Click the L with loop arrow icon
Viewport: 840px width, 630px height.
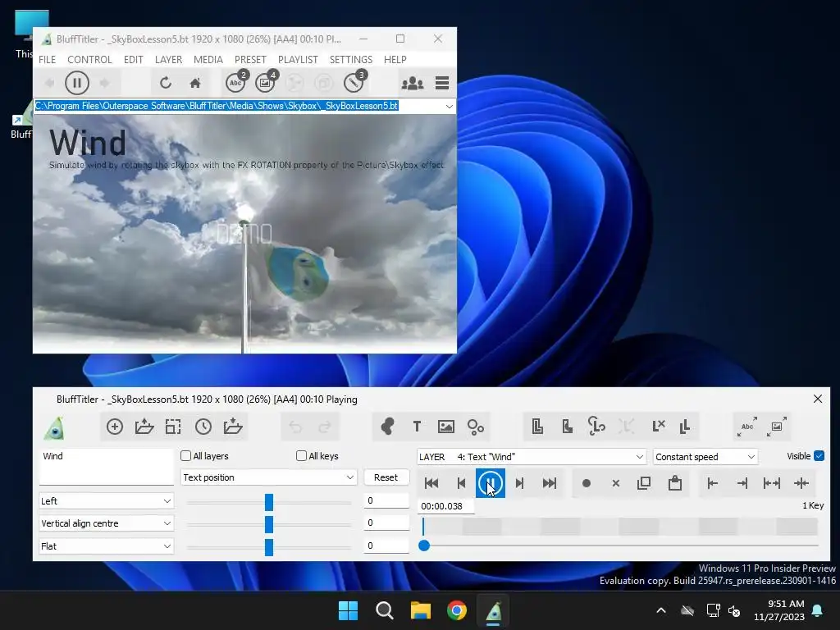click(x=596, y=427)
